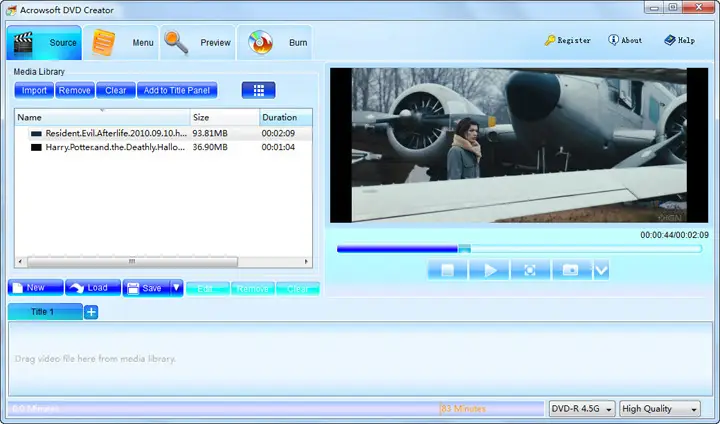This screenshot has width=720, height=424.
Task: Open the Help book link
Action: pos(680,40)
